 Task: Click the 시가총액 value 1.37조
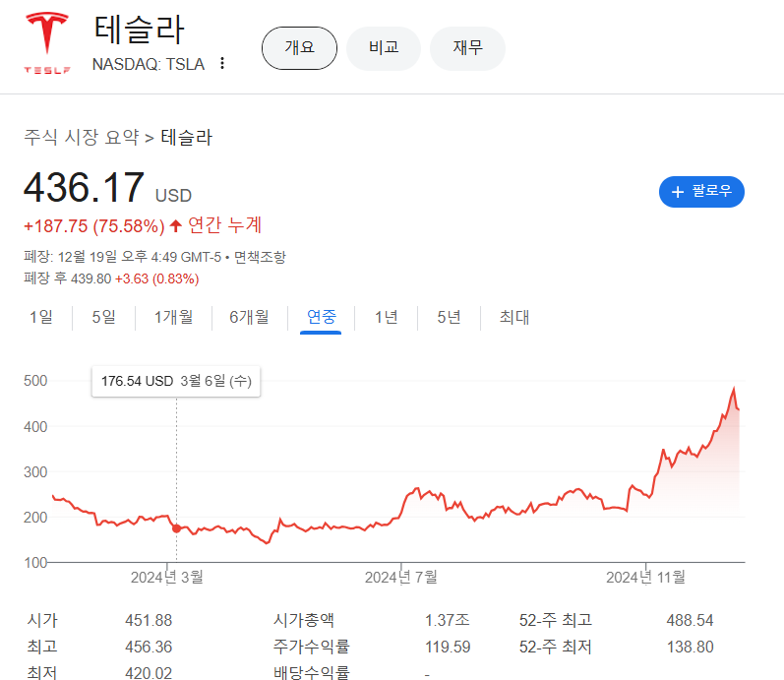pyautogui.click(x=447, y=620)
